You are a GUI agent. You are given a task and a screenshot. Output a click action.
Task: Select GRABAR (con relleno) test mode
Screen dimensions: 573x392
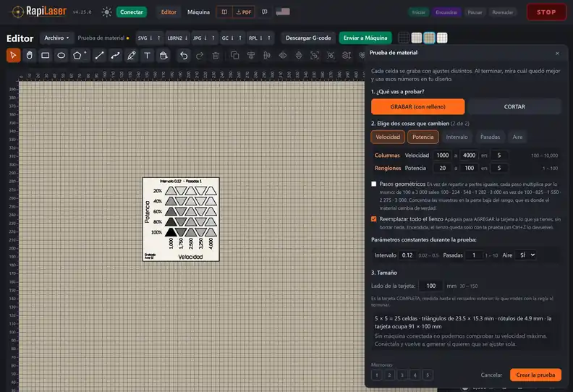pyautogui.click(x=417, y=106)
